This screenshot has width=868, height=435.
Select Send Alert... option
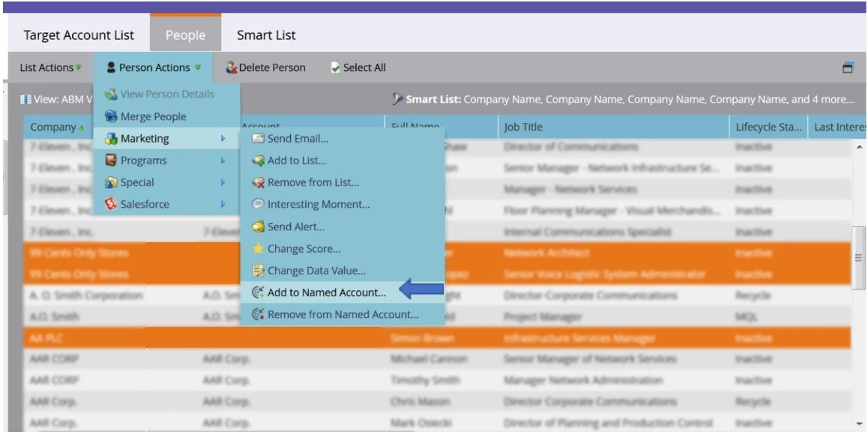coord(343,226)
